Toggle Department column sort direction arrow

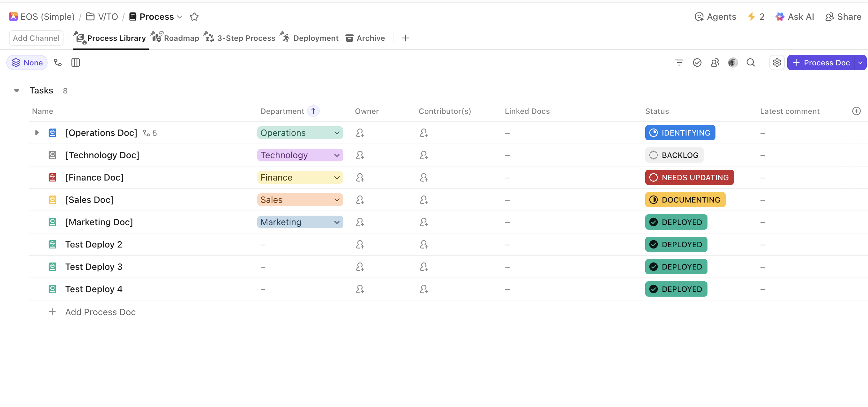coord(313,111)
